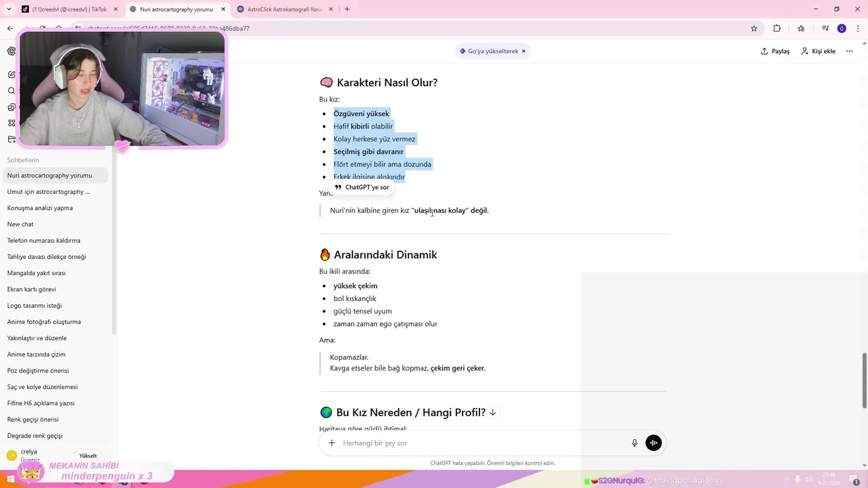Click the plus attach icon in composer
The height and width of the screenshot is (488, 868).
[x=332, y=443]
